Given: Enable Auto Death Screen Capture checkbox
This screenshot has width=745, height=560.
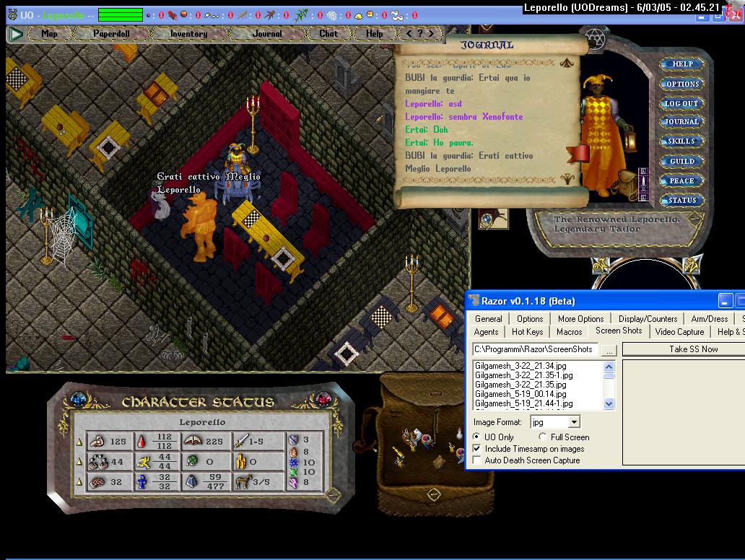Looking at the screenshot, I should [x=476, y=460].
